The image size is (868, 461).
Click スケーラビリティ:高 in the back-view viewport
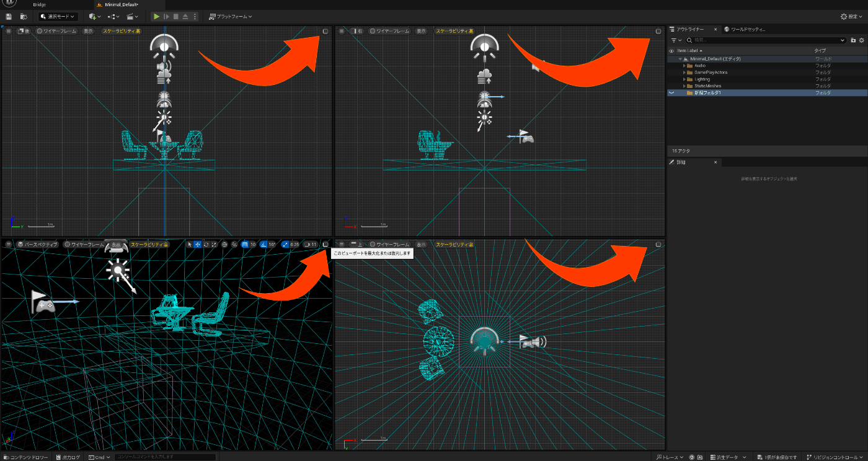tap(122, 31)
